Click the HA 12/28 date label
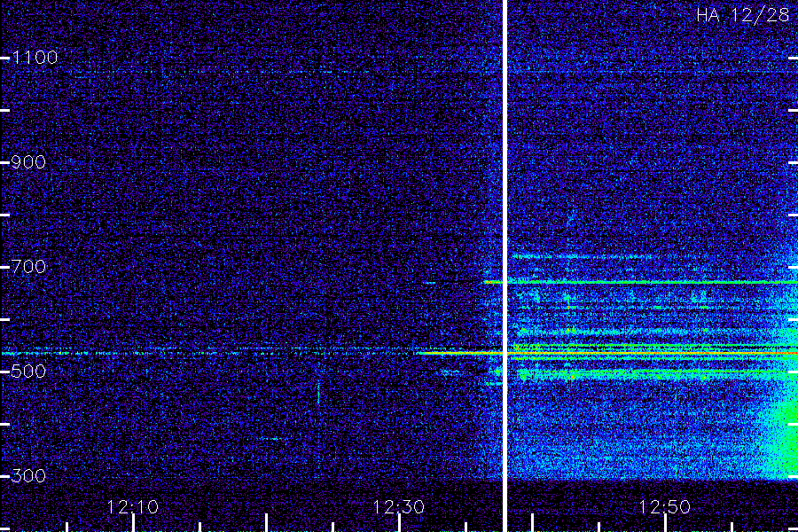Viewport: 798px width, 532px height. click(742, 15)
